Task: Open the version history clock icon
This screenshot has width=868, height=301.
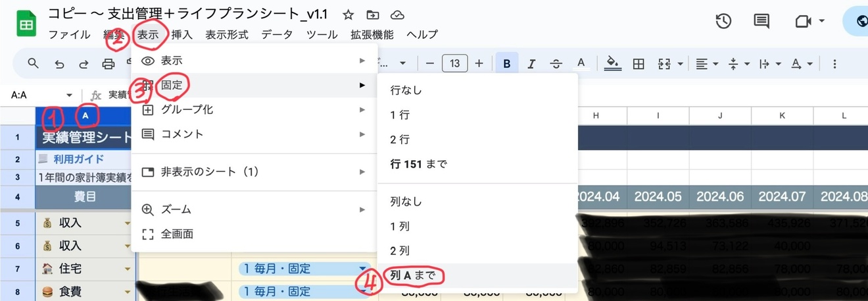Action: (723, 21)
